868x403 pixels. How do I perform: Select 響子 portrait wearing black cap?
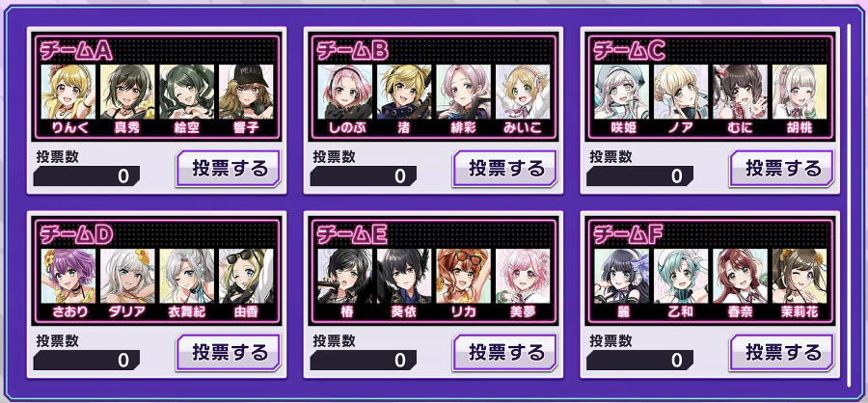pyautogui.click(x=246, y=92)
